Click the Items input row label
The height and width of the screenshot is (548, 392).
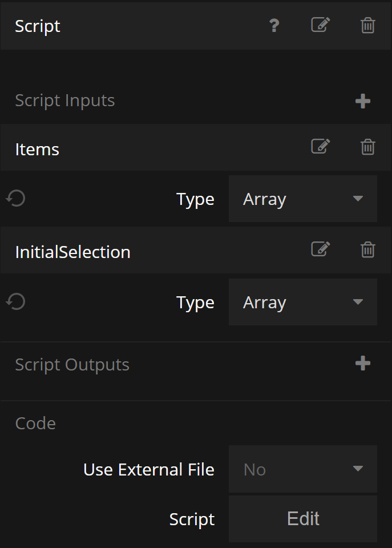tap(37, 149)
